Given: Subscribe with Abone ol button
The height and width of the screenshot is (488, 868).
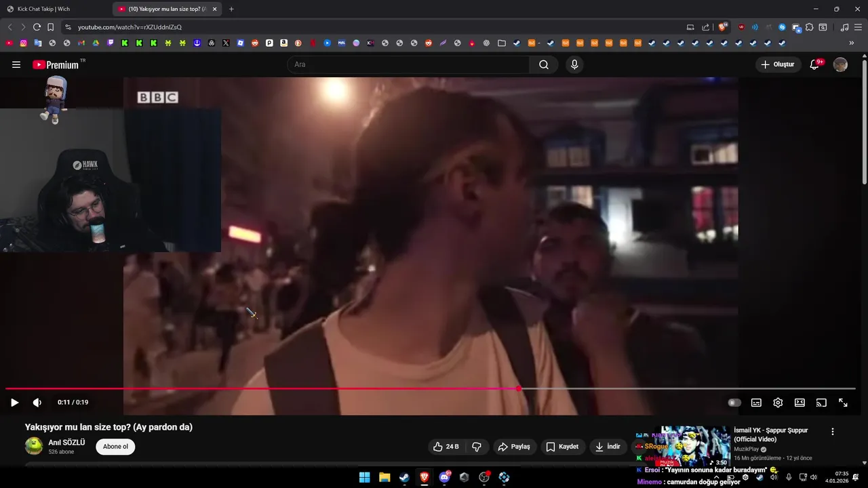Looking at the screenshot, I should tap(115, 447).
